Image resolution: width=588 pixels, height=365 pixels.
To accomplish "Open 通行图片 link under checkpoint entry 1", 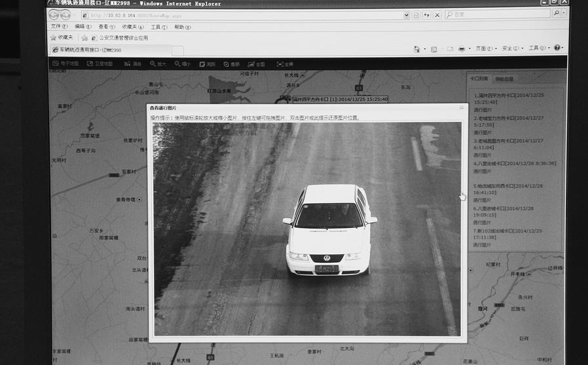I will pos(482,110).
